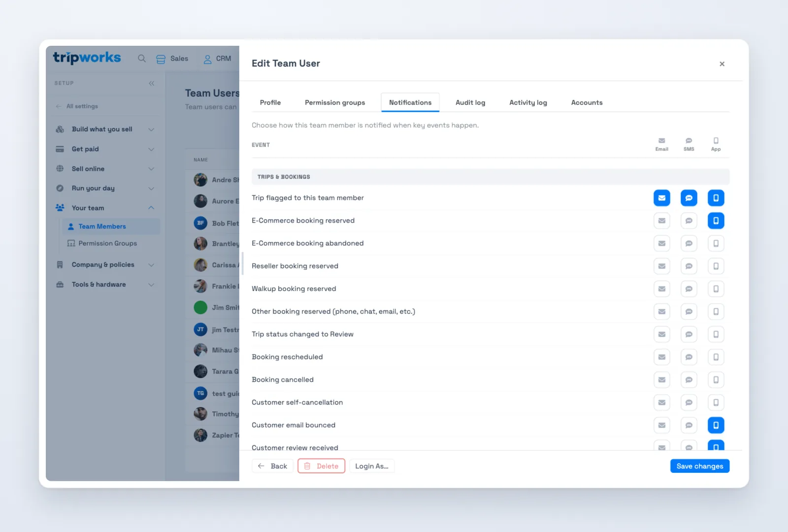Enable SMS for Other booking reserved

[x=689, y=311]
